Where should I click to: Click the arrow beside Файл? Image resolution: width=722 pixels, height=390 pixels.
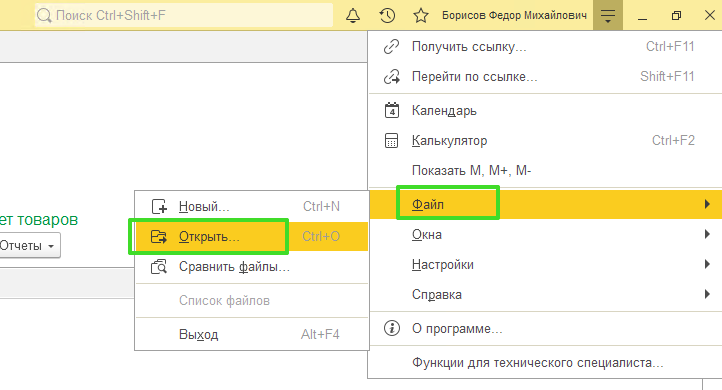(707, 204)
